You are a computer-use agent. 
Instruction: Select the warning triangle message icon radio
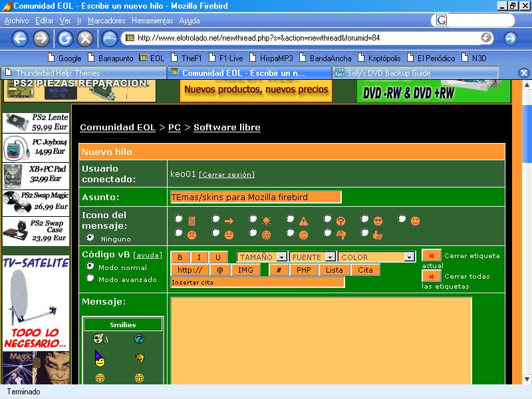point(290,219)
